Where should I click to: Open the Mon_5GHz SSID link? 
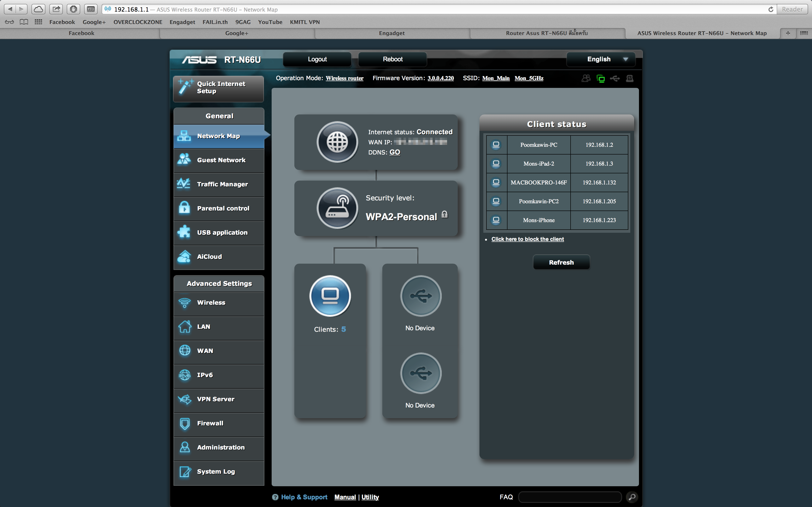point(529,78)
